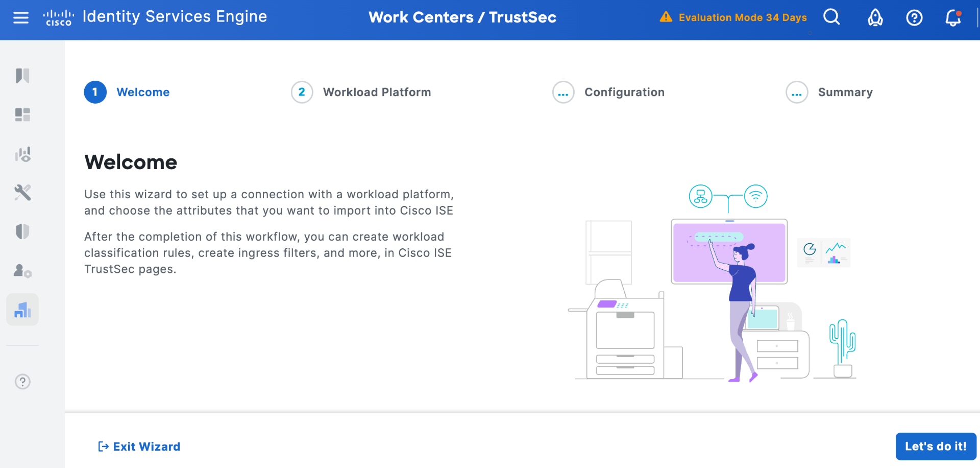Click the Exit Wizard link
The image size is (980, 468).
pyautogui.click(x=139, y=447)
